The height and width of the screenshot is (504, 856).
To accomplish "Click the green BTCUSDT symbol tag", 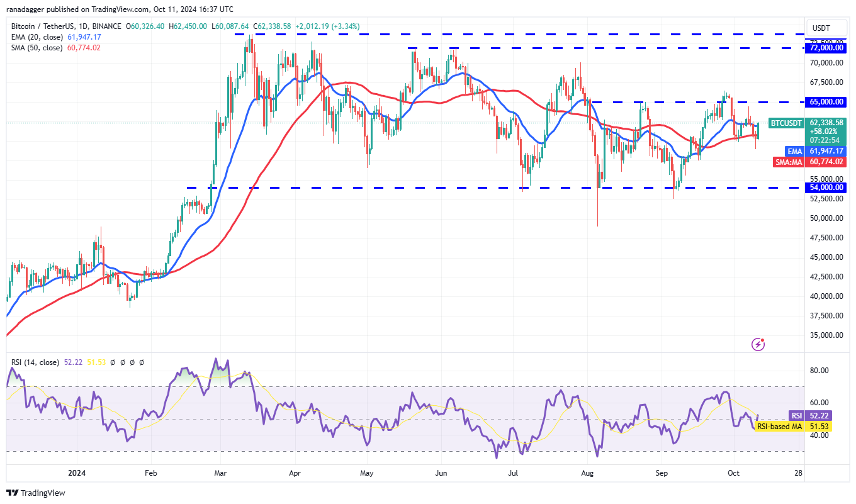I will [786, 123].
